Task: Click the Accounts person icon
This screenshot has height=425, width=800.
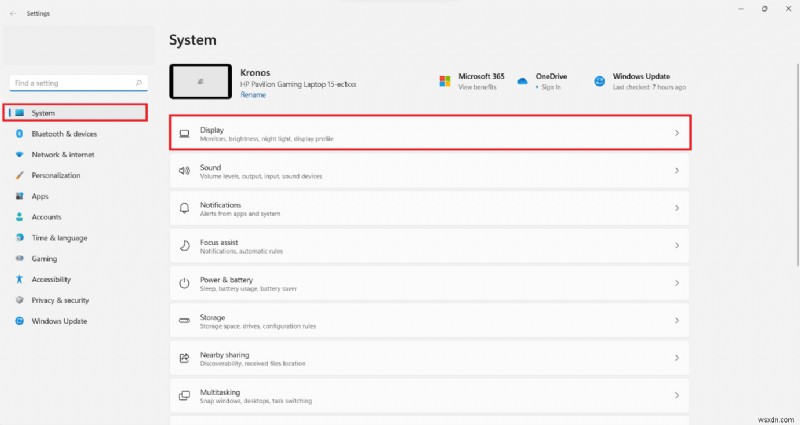Action: pos(19,217)
